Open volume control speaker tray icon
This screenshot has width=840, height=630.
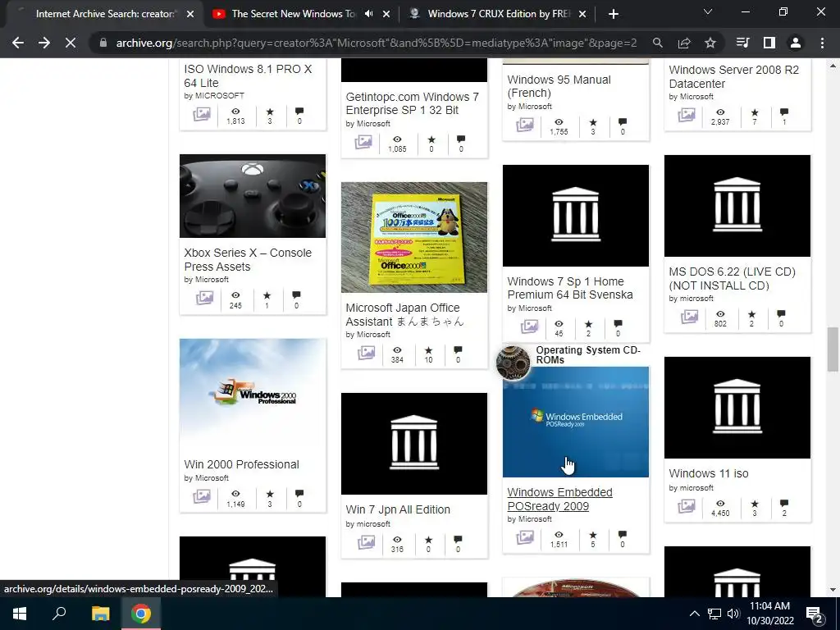[733, 614]
